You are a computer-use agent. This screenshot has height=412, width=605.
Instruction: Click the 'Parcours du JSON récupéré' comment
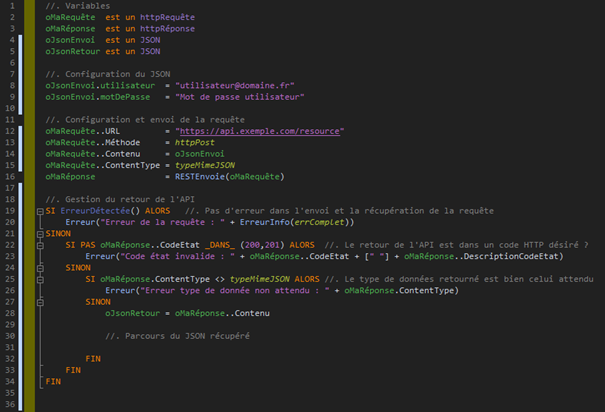pos(177,336)
